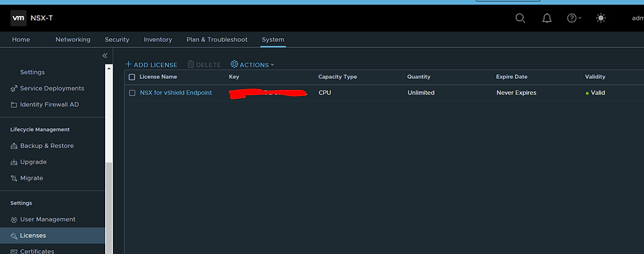Click the ADD LICENSE button

(151, 65)
